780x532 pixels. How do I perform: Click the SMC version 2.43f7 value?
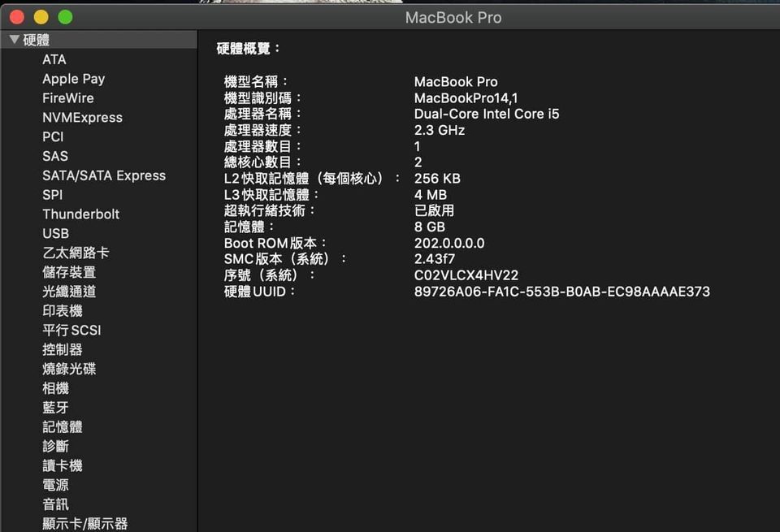tap(434, 259)
